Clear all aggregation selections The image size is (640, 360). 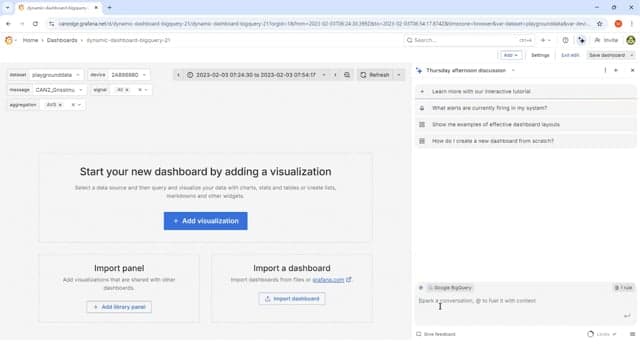point(73,105)
